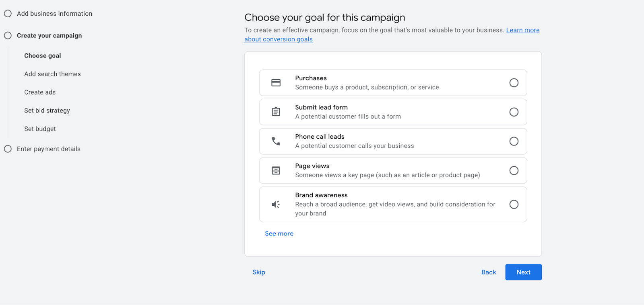644x305 pixels.
Task: Click the credit card icon for Purchases
Action: point(276,82)
